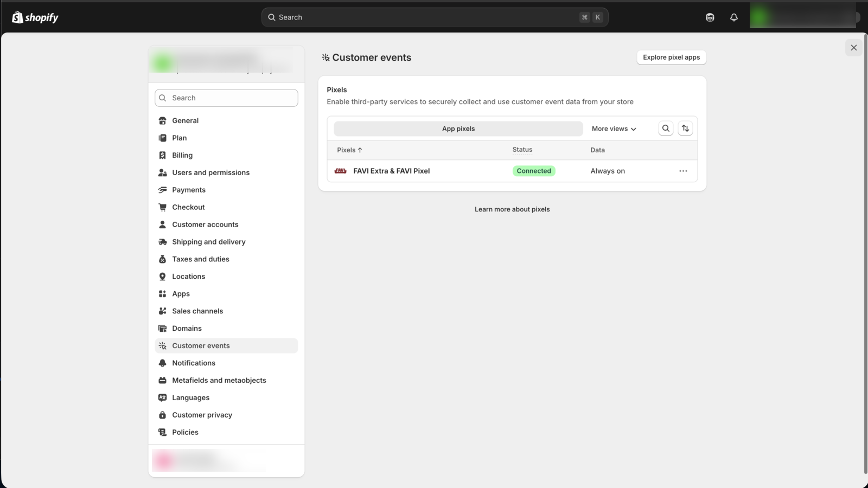Click the Metafields and metaobjects icon
This screenshot has height=488, width=868.
tap(162, 381)
